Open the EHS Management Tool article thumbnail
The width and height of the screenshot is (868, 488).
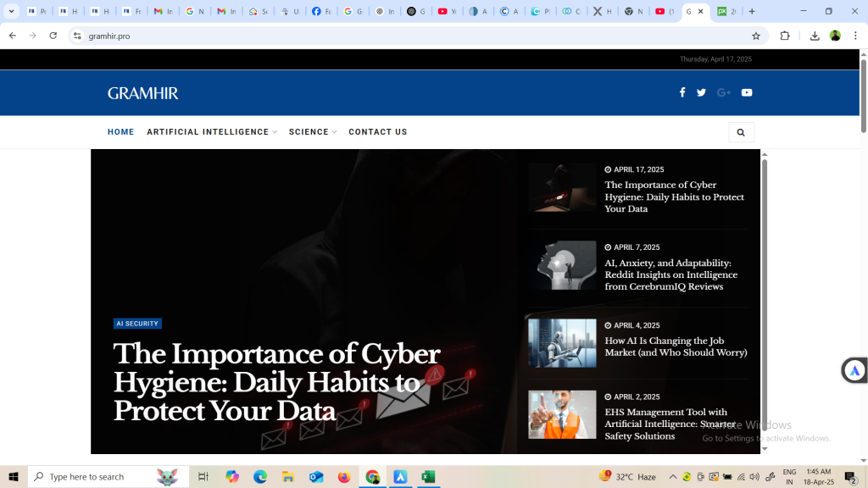click(562, 414)
